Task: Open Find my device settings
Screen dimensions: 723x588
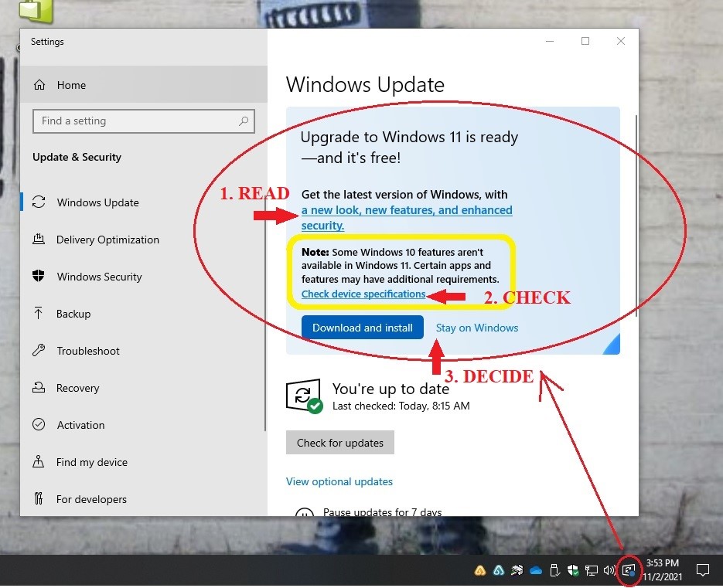Action: [91, 463]
